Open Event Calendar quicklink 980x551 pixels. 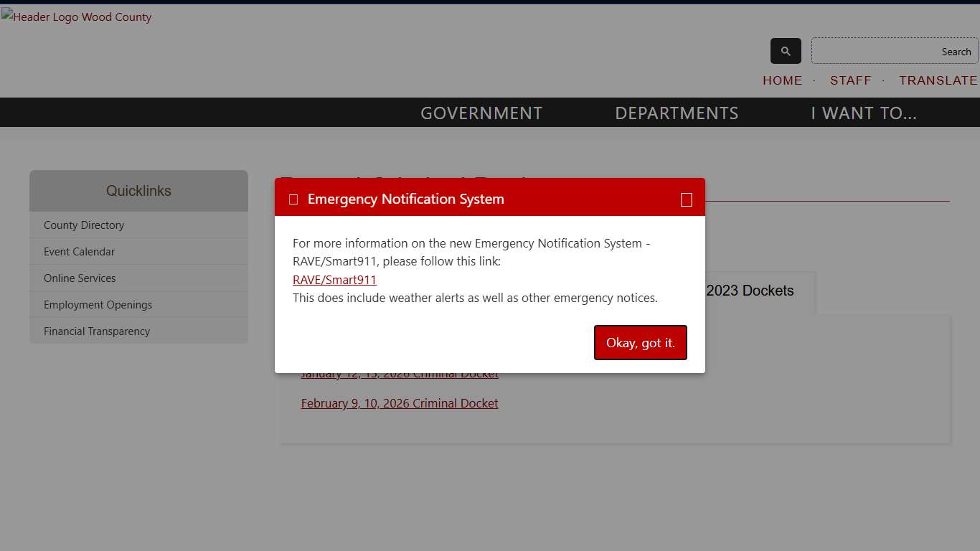point(79,252)
